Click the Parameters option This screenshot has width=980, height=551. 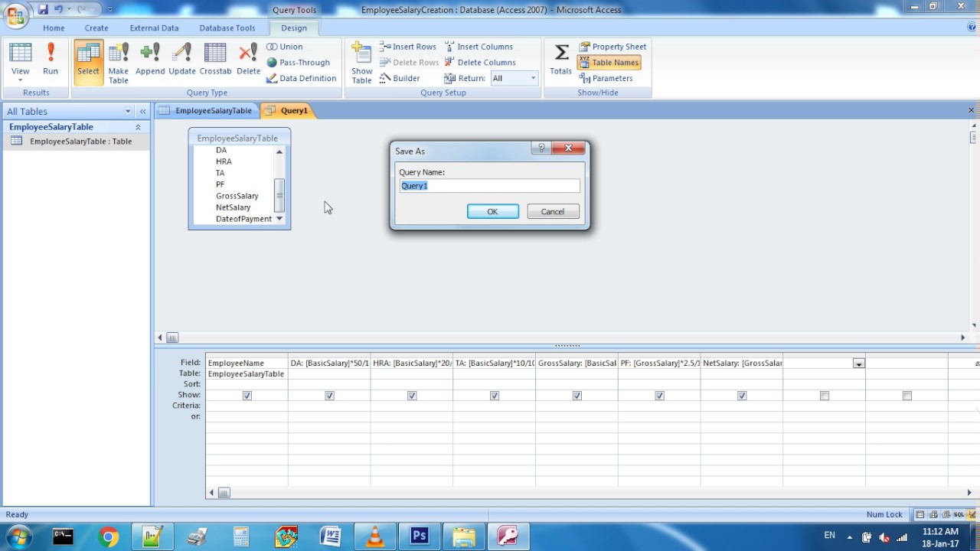point(606,78)
